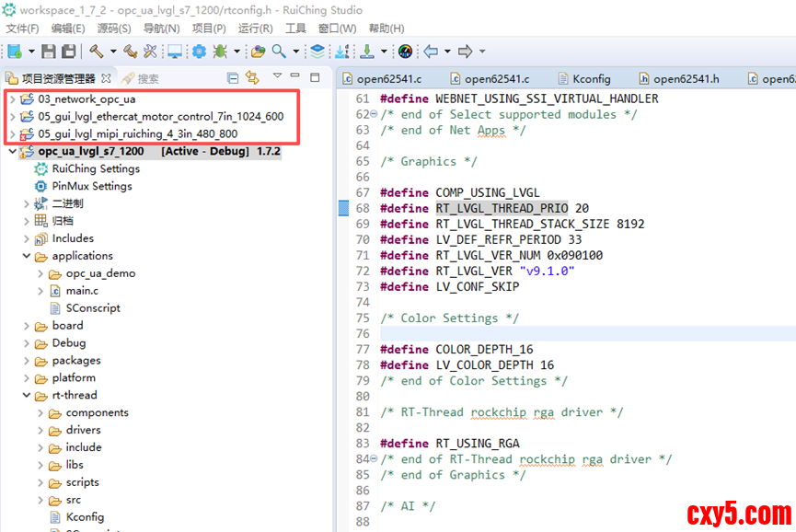Collapse code fold marker at line 84
The height and width of the screenshot is (532, 796).
[x=373, y=459]
